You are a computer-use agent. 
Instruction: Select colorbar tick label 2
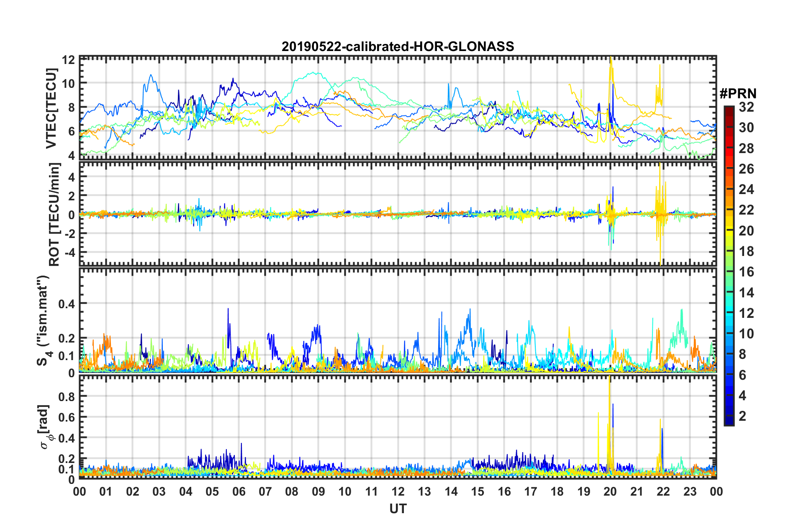click(742, 416)
